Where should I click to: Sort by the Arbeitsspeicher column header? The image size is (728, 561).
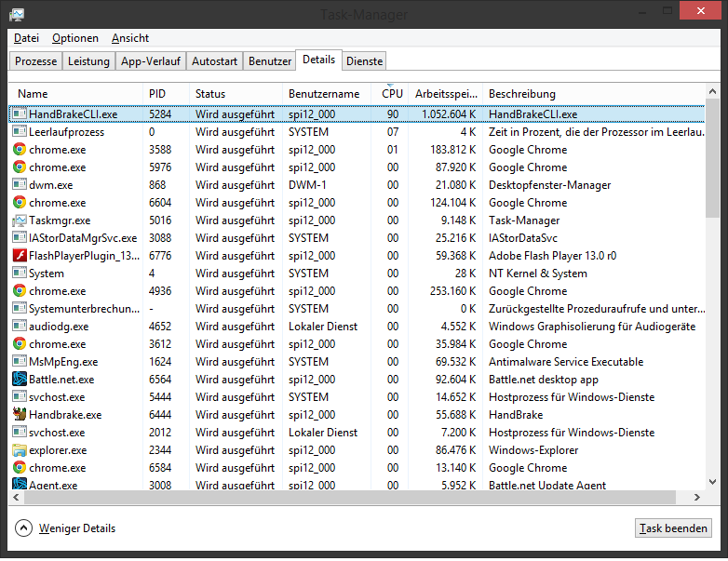click(x=446, y=94)
